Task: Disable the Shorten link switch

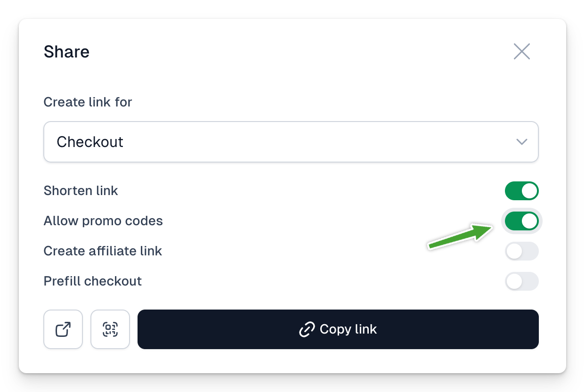Action: (x=522, y=191)
